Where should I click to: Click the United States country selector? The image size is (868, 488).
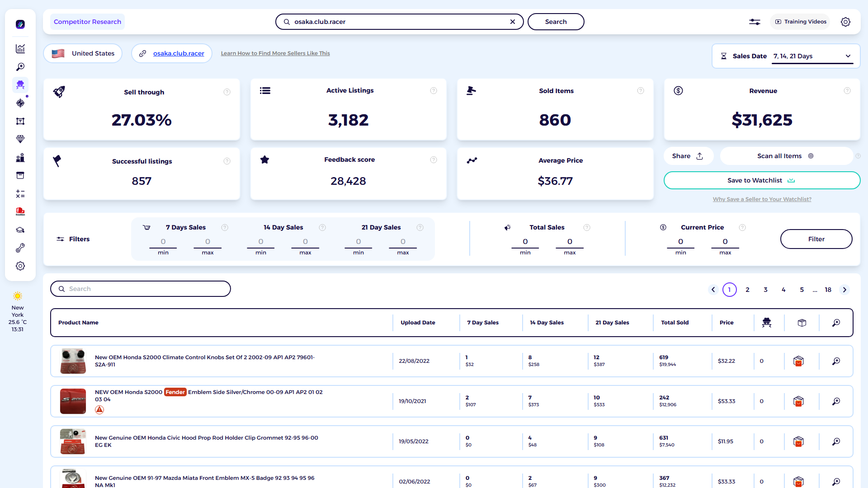pos(83,53)
